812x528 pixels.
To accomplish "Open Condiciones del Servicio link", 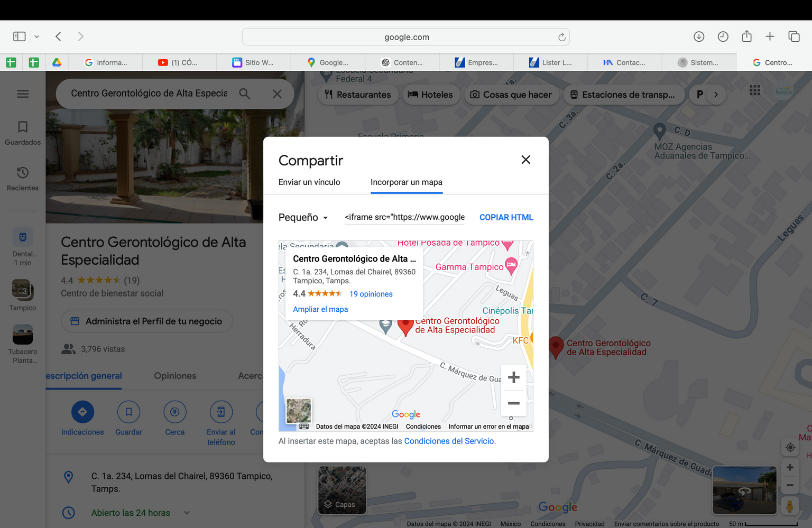I will pyautogui.click(x=449, y=441).
